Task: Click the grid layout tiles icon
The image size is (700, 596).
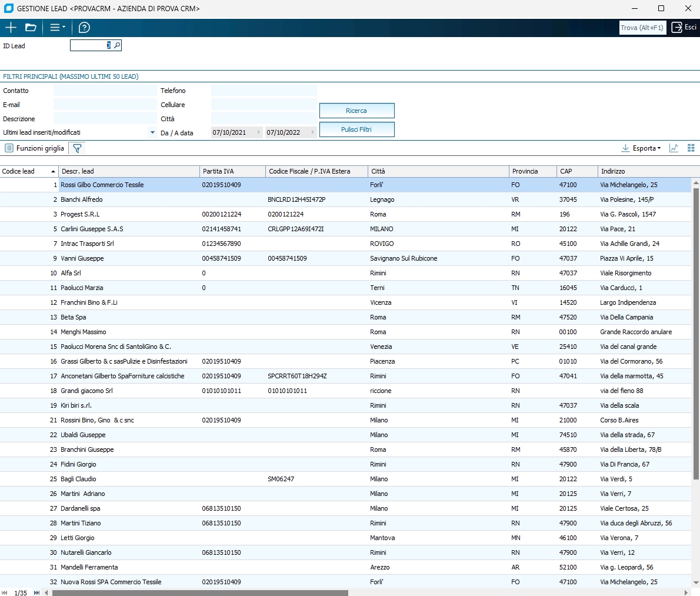Action: pyautogui.click(x=691, y=148)
